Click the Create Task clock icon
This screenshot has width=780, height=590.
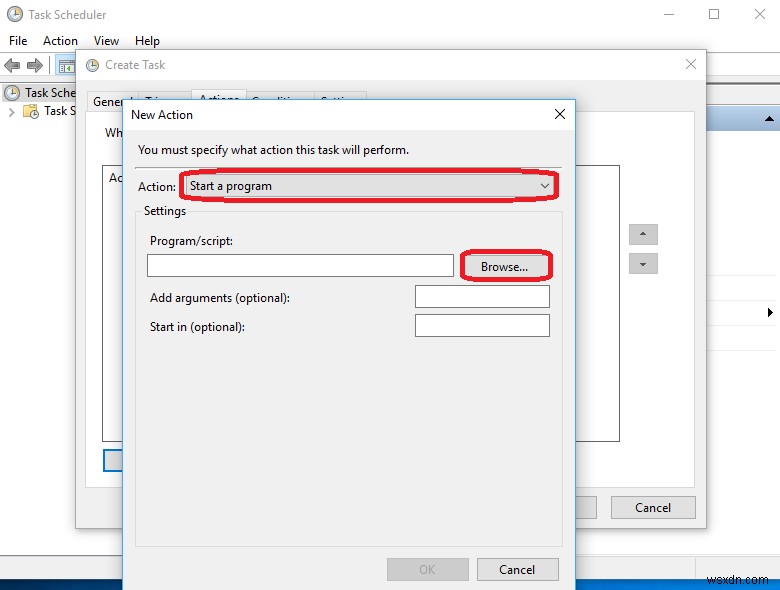tap(93, 65)
